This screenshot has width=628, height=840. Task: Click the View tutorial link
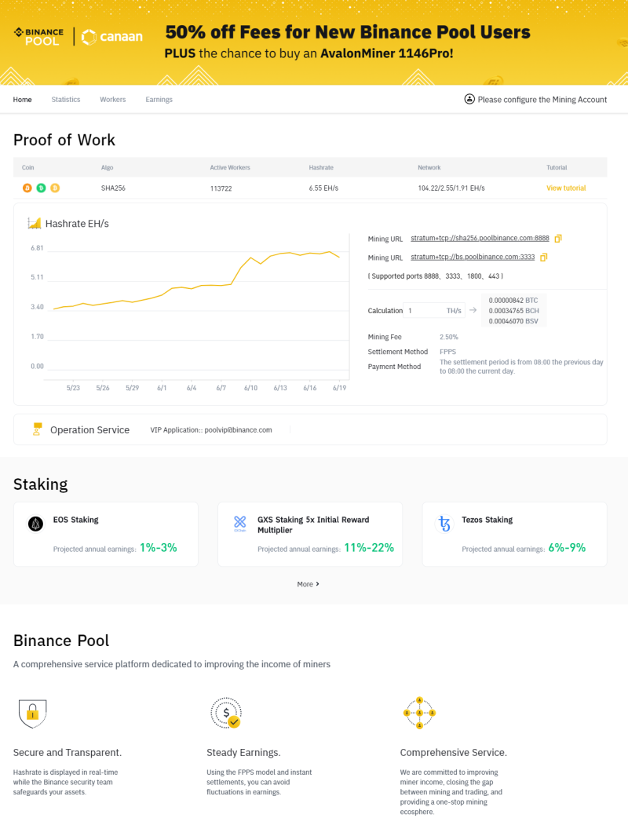[x=566, y=188]
